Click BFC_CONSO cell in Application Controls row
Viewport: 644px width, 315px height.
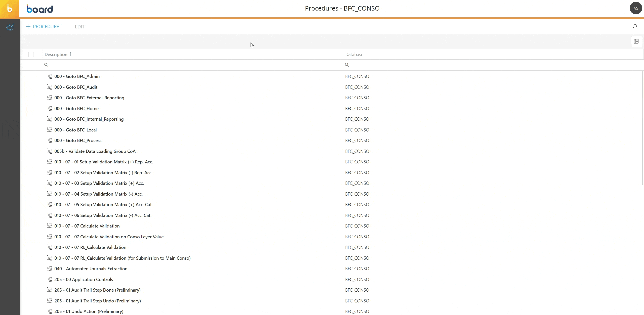coord(357,279)
